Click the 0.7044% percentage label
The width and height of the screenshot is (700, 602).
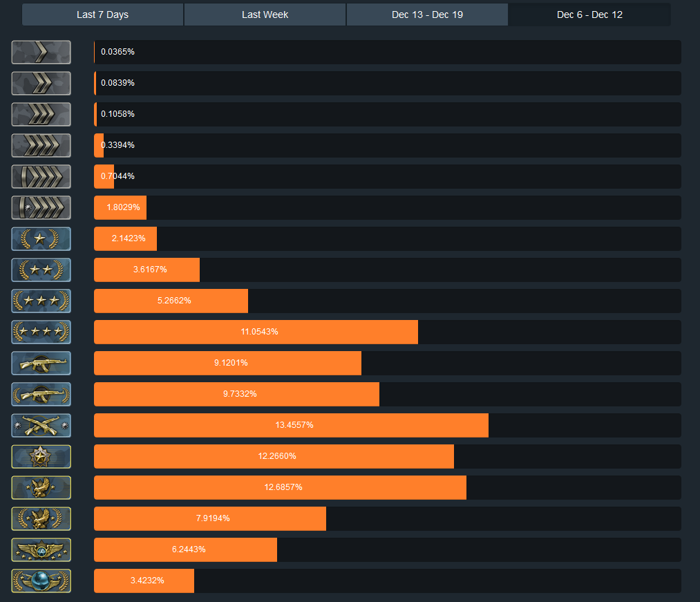[x=117, y=176]
